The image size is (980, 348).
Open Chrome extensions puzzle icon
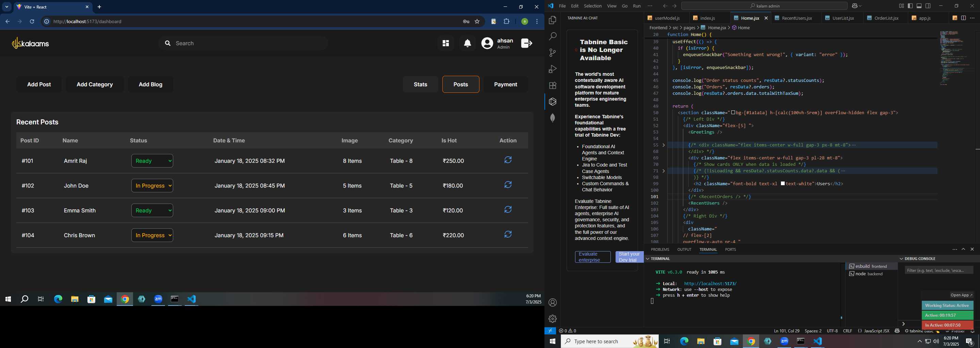point(507,22)
